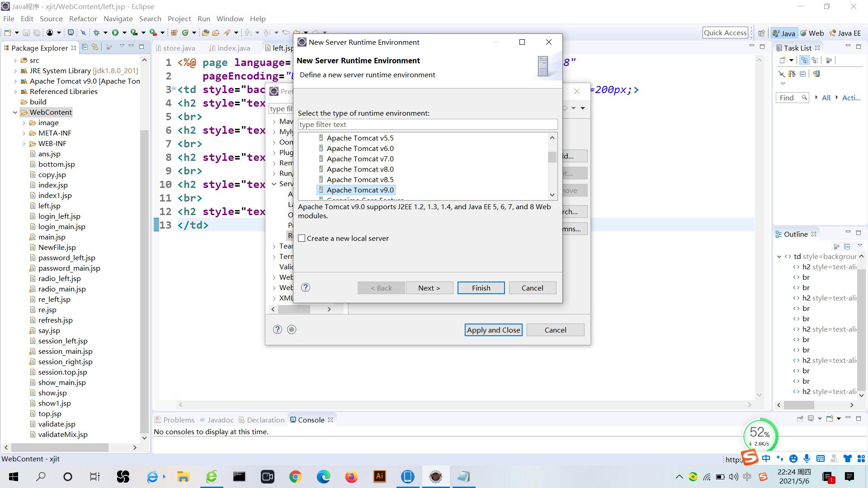Click the runtime list vertical scrollbar thumb
This screenshot has height=488, width=868.
tap(552, 157)
